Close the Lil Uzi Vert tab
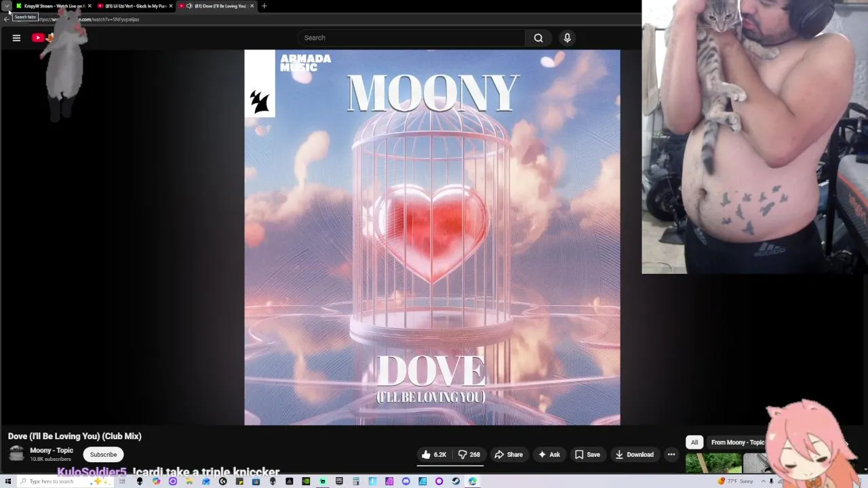 [x=171, y=6]
